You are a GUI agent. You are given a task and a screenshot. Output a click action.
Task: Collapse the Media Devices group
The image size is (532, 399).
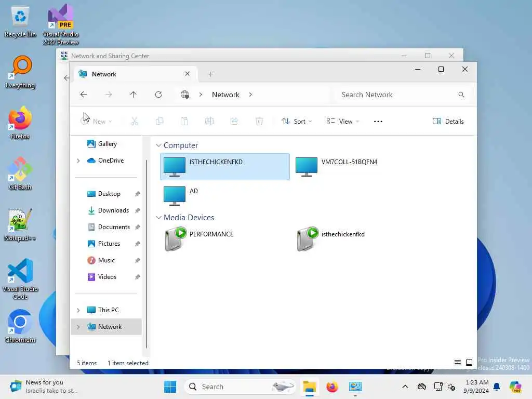pyautogui.click(x=158, y=218)
